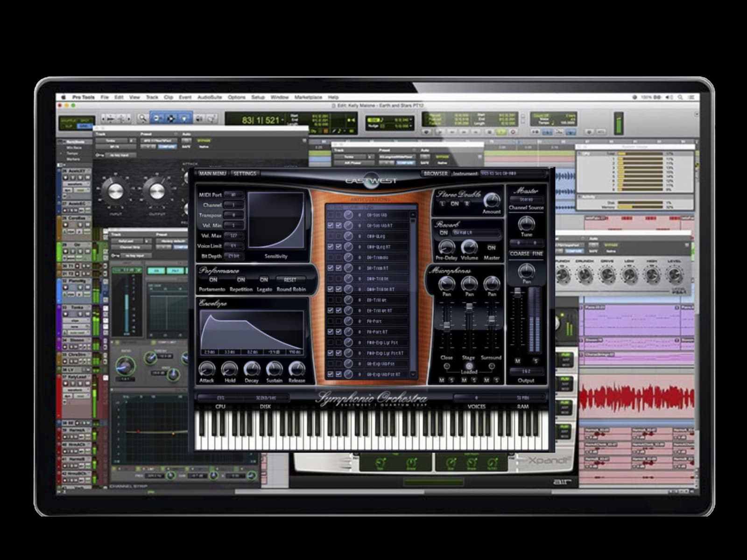This screenshot has height=560, width=747.
Task: Toggle Portamento ON switch
Action: pyautogui.click(x=213, y=280)
